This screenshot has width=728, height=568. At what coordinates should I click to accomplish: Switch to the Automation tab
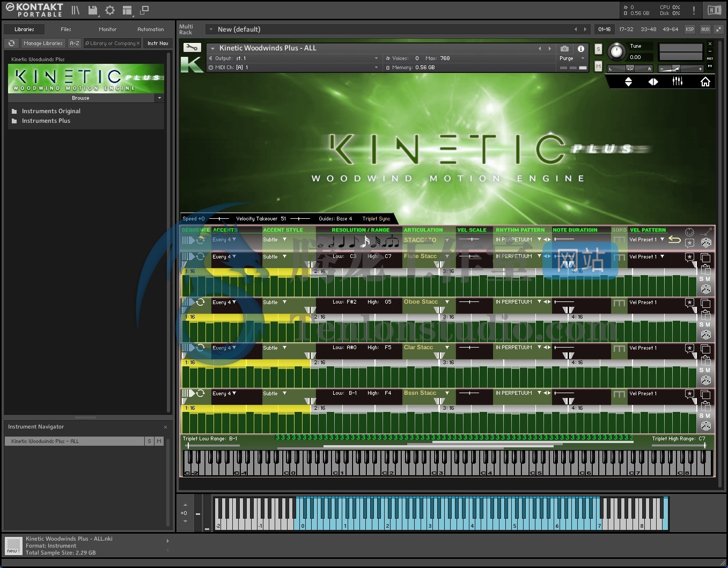point(151,29)
